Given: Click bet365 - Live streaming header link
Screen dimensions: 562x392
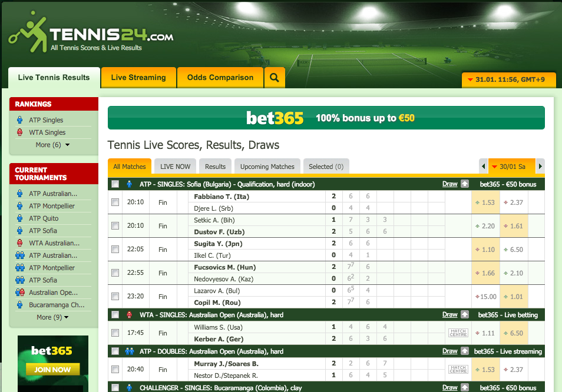Looking at the screenshot, I should [x=508, y=351].
